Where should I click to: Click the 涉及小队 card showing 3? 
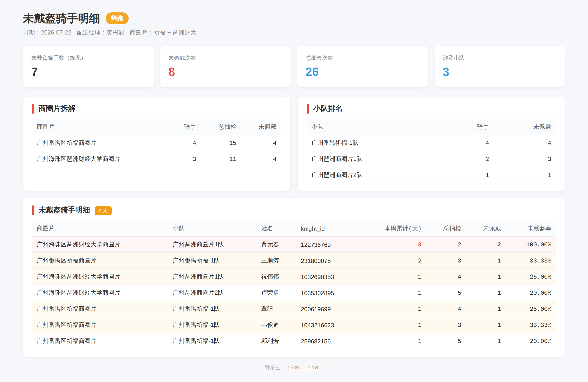tap(500, 66)
